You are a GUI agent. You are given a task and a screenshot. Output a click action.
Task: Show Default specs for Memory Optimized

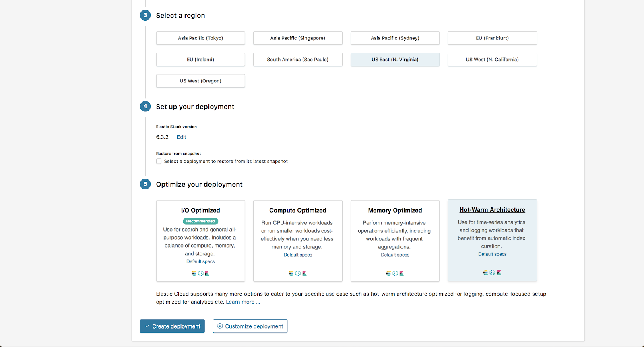point(395,255)
